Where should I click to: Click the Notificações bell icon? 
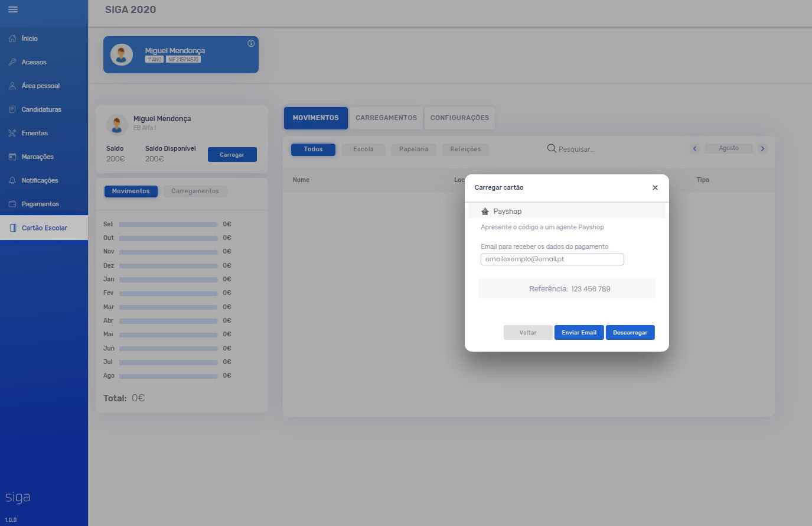pos(12,180)
